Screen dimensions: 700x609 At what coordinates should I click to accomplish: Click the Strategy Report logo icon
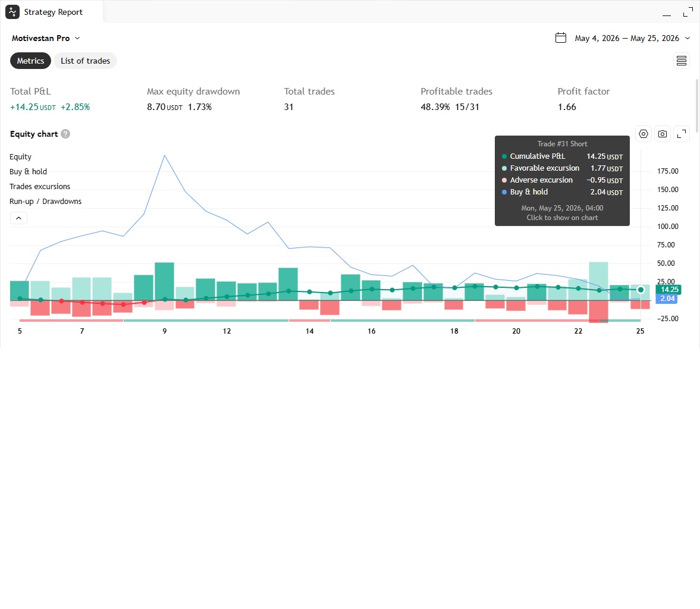[x=12, y=12]
